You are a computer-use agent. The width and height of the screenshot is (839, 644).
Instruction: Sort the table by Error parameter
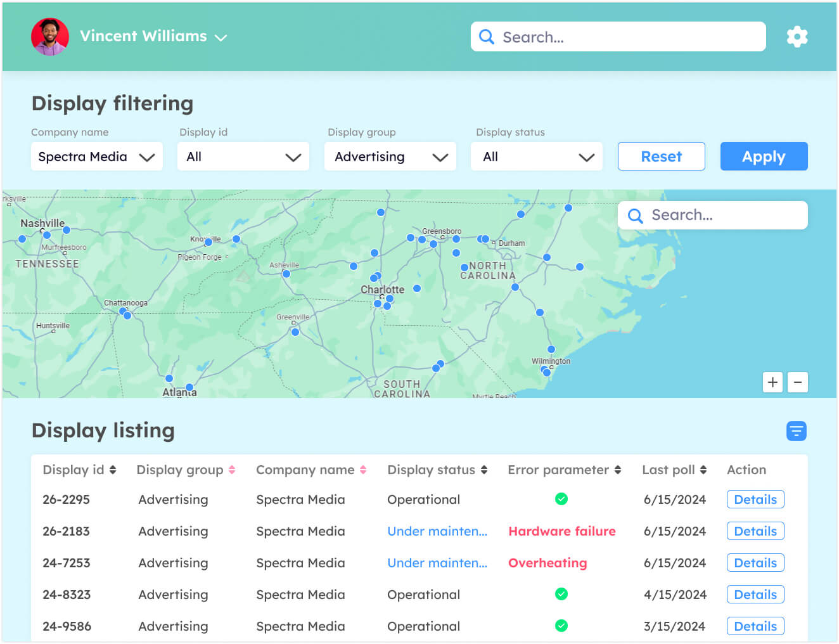click(x=616, y=470)
